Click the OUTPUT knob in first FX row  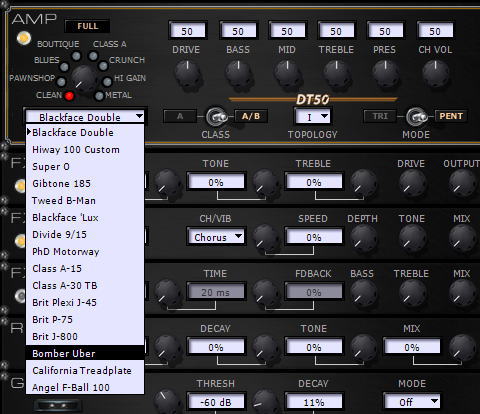point(462,183)
